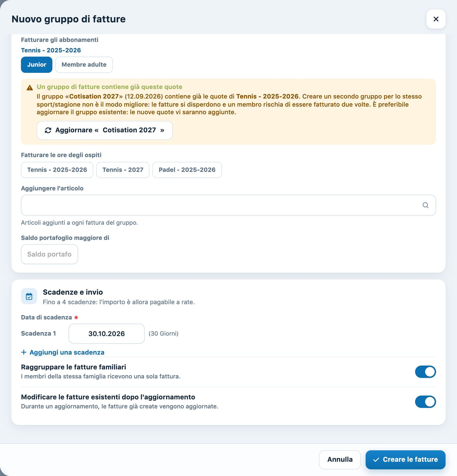457x476 pixels.
Task: Click Aggiungi una scadenza link
Action: 63,352
